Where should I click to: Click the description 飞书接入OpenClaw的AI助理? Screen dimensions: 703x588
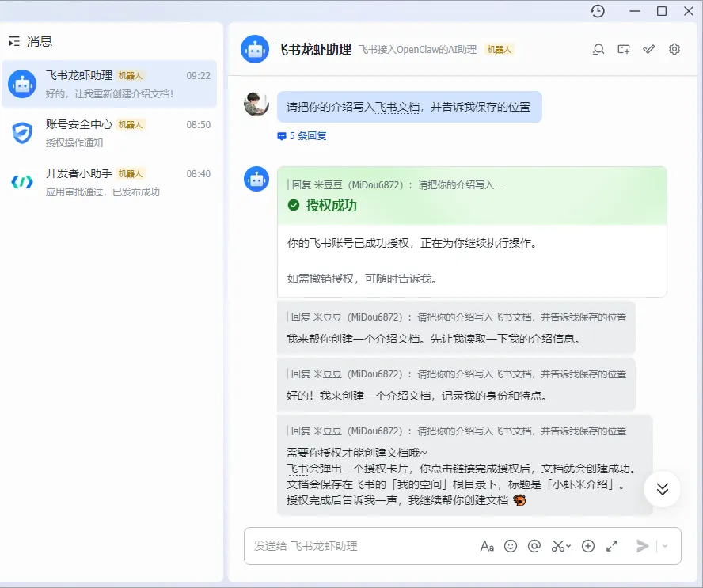417,50
